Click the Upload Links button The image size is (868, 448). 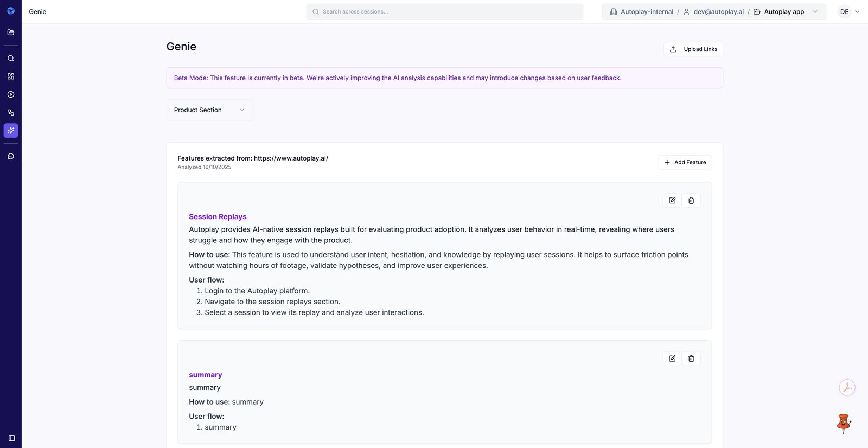pos(693,49)
